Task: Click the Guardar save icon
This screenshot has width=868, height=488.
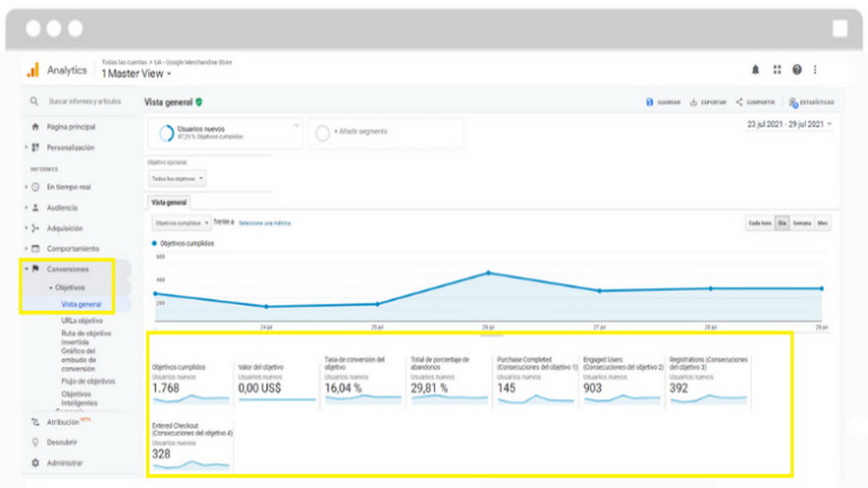Action: (649, 102)
